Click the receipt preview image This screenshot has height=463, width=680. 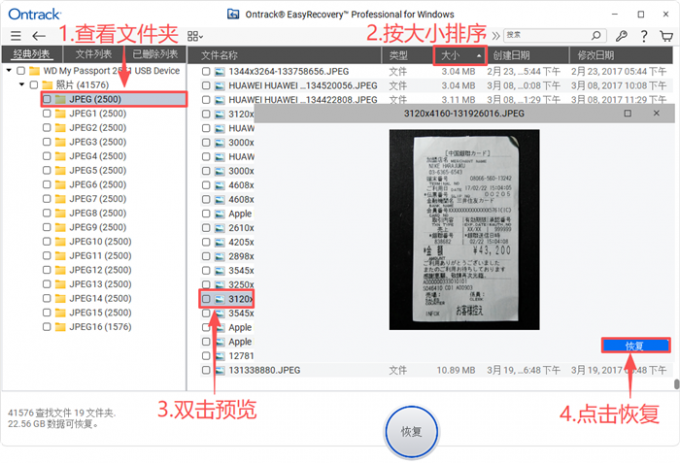(464, 229)
